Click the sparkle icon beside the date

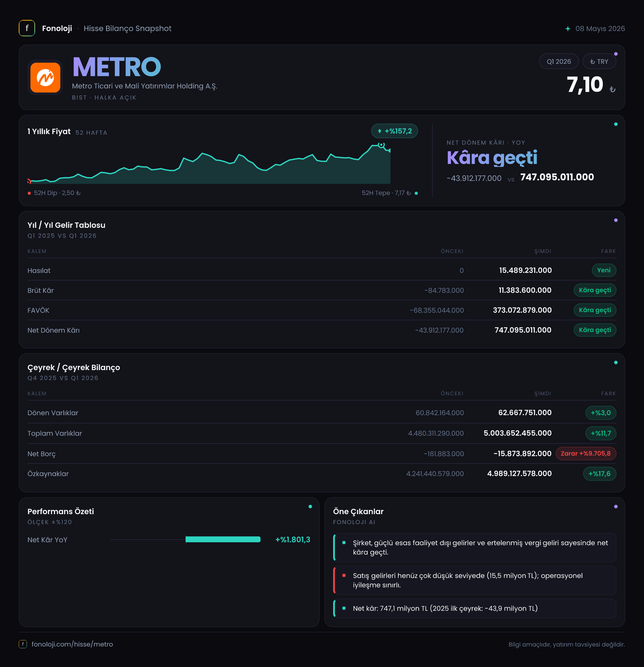pyautogui.click(x=568, y=29)
